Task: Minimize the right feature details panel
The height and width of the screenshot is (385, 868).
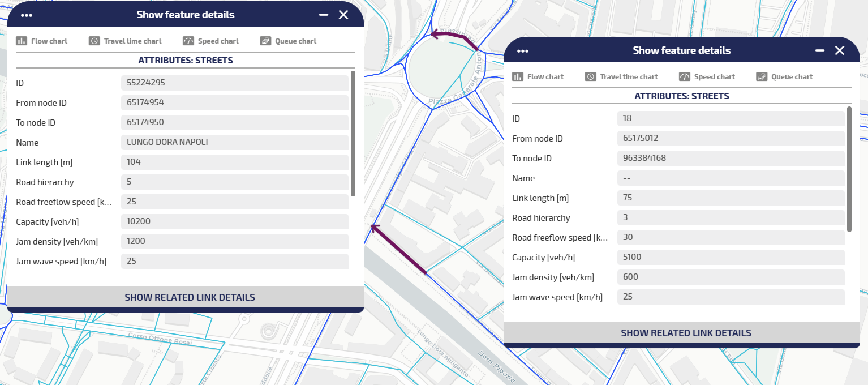Action: [820, 51]
